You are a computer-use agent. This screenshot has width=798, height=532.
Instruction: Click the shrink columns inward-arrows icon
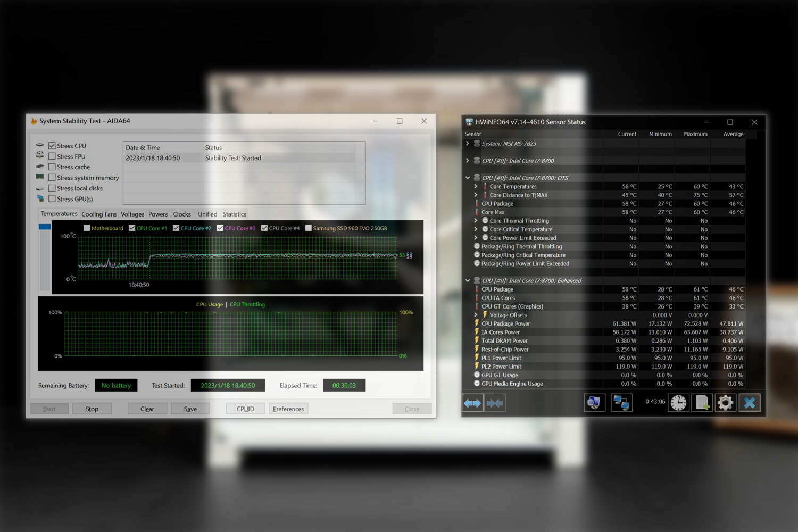(495, 403)
